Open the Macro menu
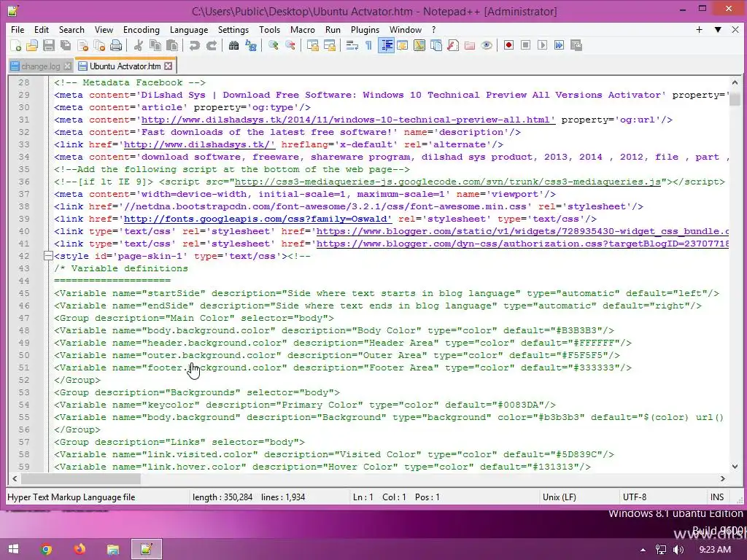 point(303,29)
